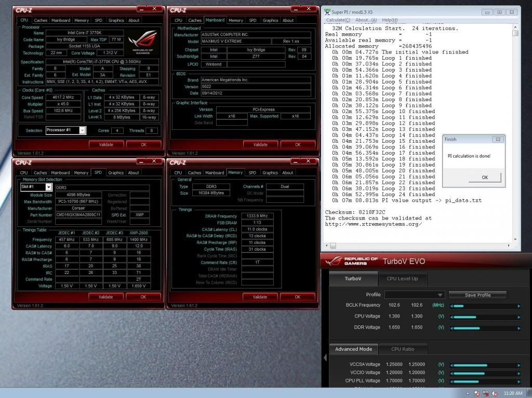Click the muted volume tray icon
The width and height of the screenshot is (532, 398).
[495, 393]
